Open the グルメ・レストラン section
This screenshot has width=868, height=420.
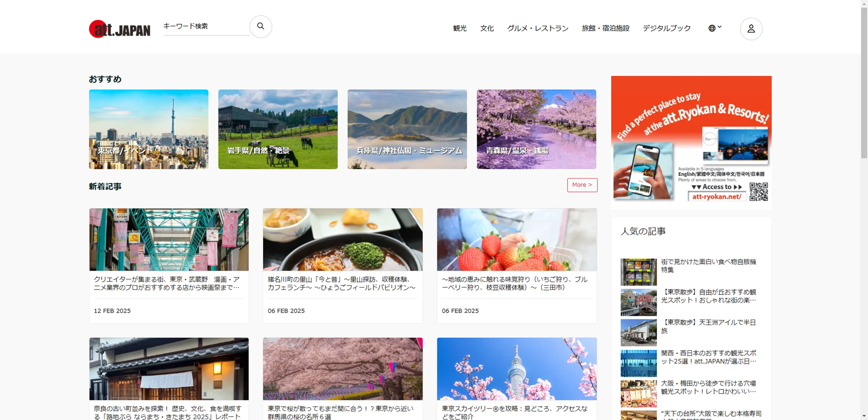(538, 28)
